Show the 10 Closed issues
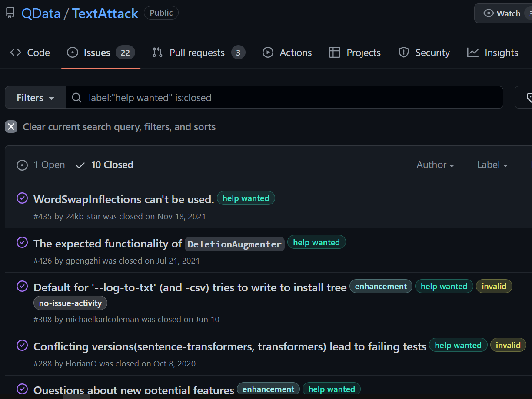 (104, 165)
